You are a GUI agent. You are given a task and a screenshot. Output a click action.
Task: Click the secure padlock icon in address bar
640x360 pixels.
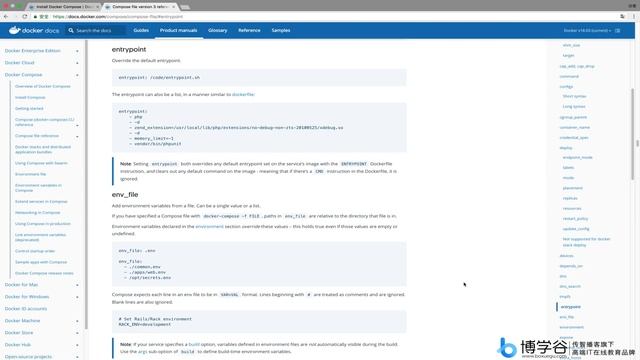[36, 17]
